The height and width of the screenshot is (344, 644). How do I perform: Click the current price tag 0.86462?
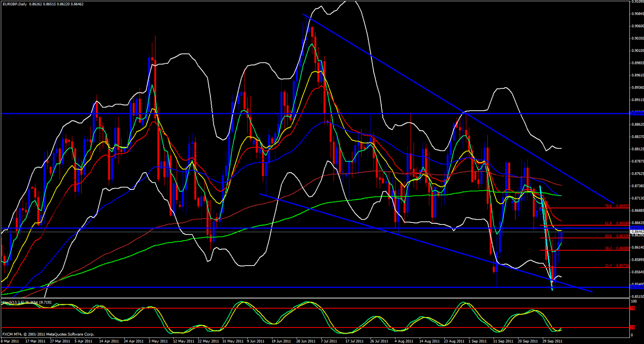637,232
